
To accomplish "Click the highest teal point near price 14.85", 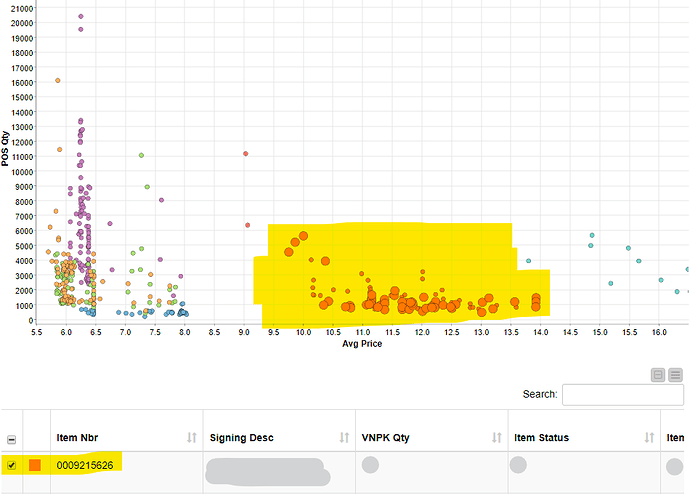I will (591, 235).
